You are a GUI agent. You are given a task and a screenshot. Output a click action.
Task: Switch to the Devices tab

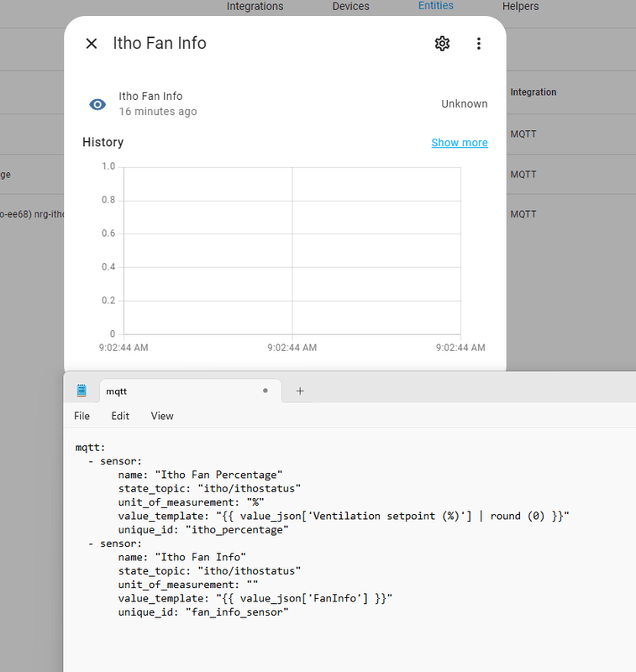click(x=350, y=7)
